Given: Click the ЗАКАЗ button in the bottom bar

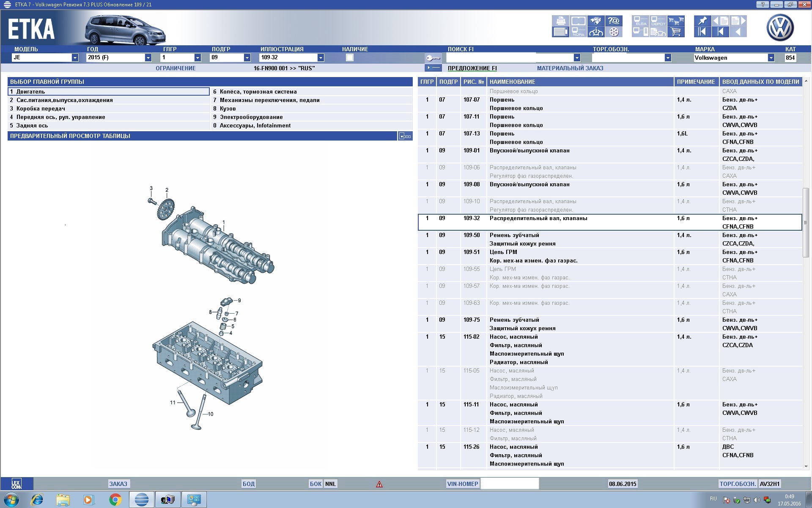Looking at the screenshot, I should click(x=118, y=484).
